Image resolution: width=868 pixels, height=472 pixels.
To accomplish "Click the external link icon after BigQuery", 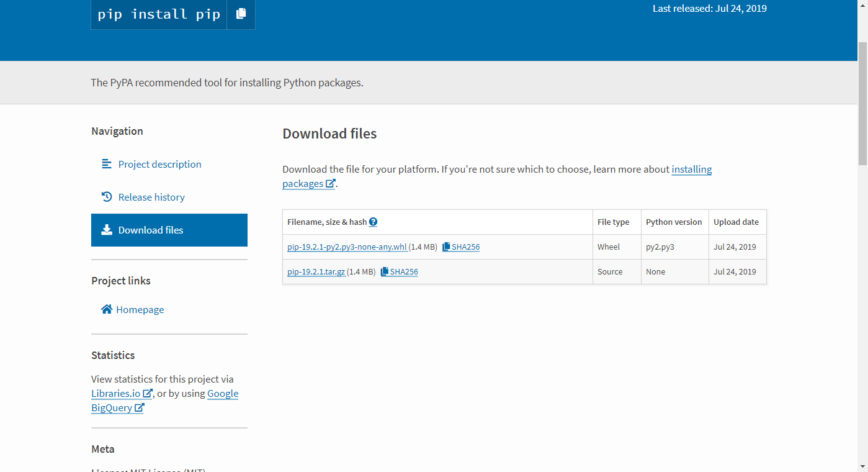I will pos(139,407).
